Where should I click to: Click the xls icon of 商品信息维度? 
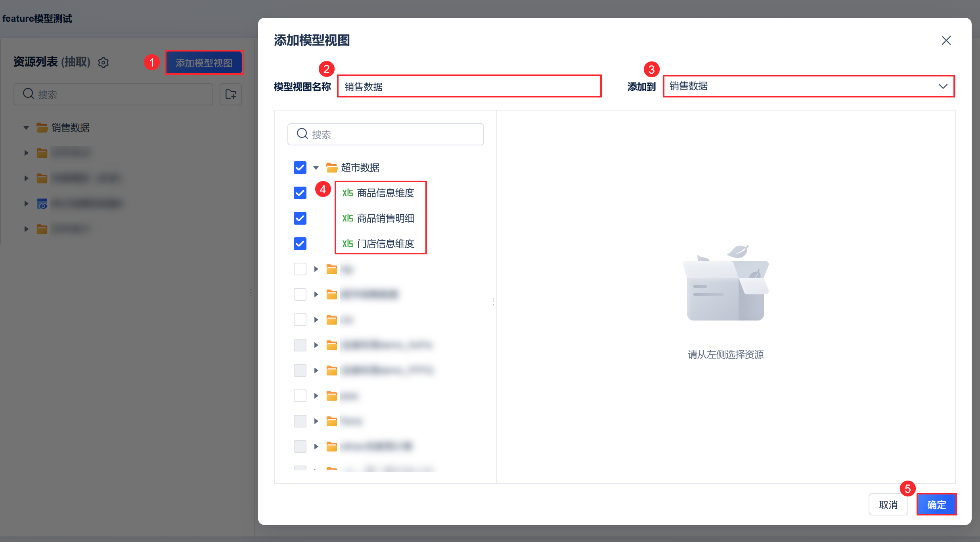click(348, 193)
